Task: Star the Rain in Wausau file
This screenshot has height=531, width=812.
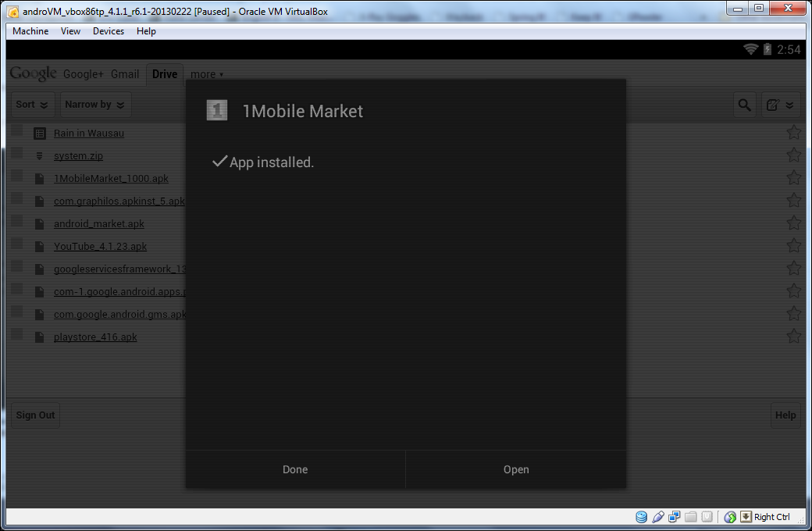Action: tap(793, 132)
